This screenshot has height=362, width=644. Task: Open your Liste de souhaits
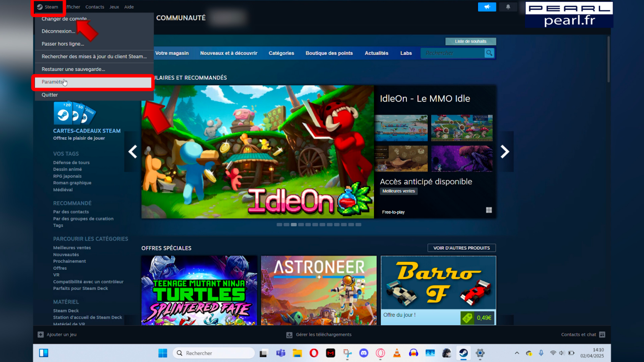coord(470,41)
